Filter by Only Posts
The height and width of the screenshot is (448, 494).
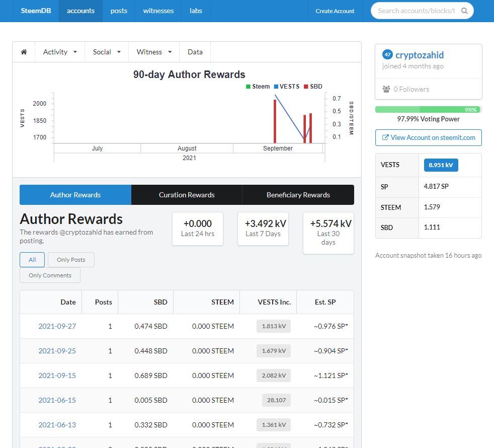[71, 260]
